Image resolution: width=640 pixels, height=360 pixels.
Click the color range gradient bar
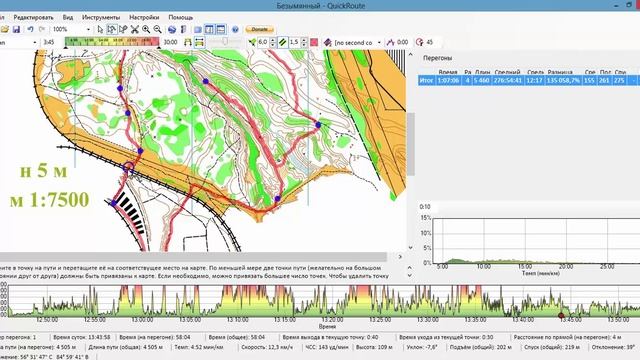tap(112, 42)
